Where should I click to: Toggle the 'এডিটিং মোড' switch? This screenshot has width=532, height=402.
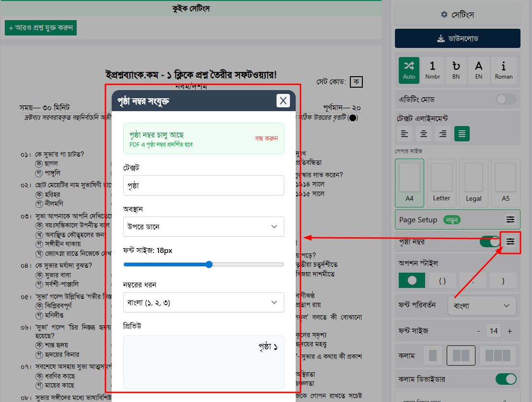pos(506,99)
